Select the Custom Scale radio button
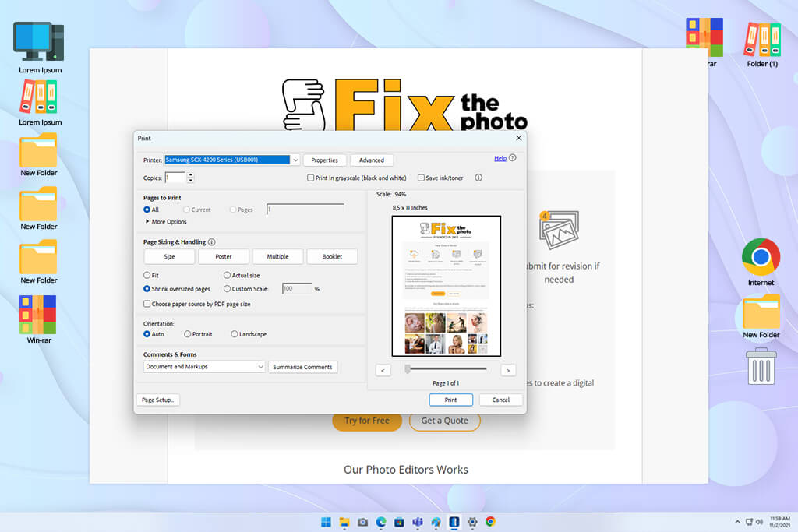Viewport: 798px width, 532px height. 227,289
